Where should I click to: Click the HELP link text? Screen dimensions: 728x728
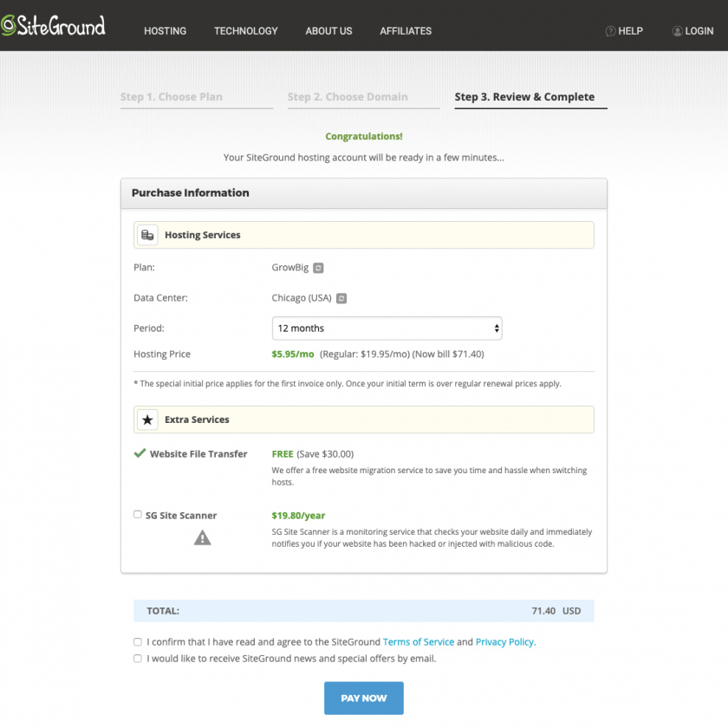[x=630, y=31]
